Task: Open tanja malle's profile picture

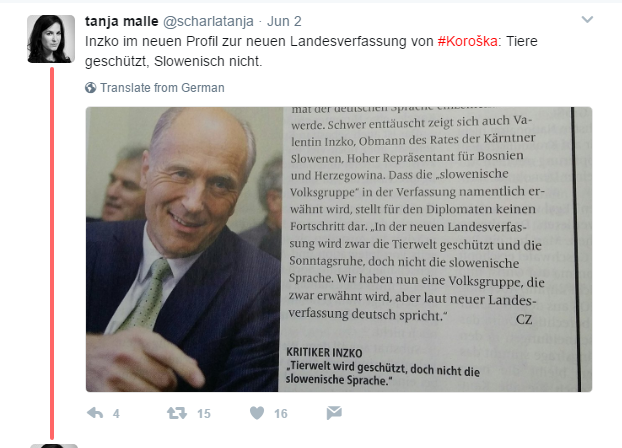Action: (51, 39)
